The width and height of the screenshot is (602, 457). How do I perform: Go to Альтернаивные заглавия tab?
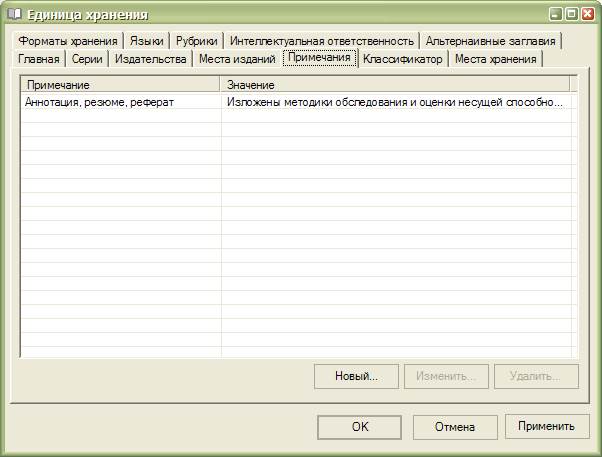pyautogui.click(x=490, y=41)
